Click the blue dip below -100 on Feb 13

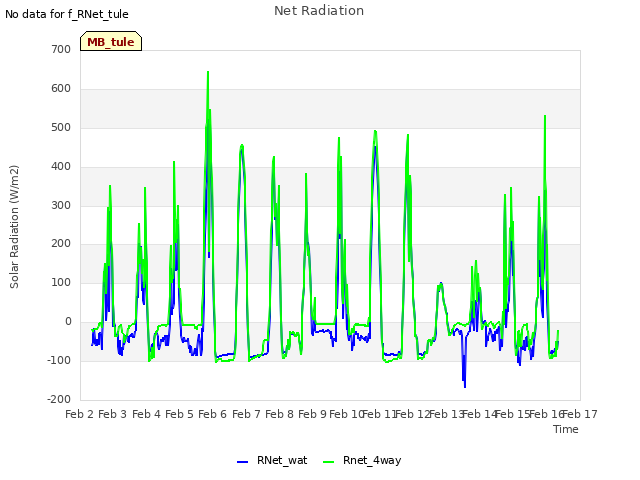(464, 386)
